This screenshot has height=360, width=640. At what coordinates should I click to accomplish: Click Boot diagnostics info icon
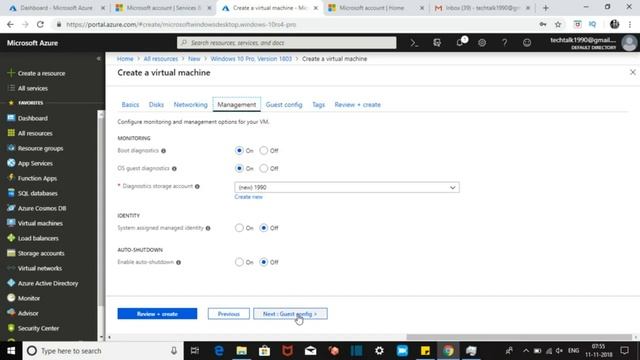pyautogui.click(x=163, y=151)
